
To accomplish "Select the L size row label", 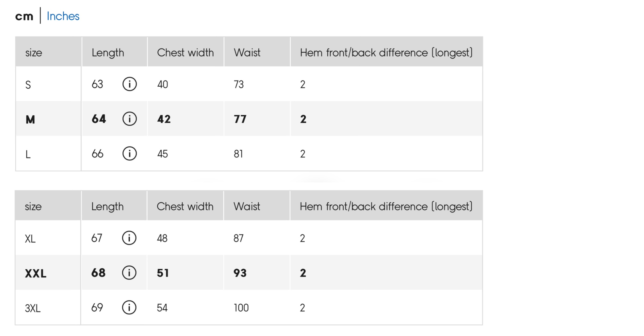I will pyautogui.click(x=28, y=154).
